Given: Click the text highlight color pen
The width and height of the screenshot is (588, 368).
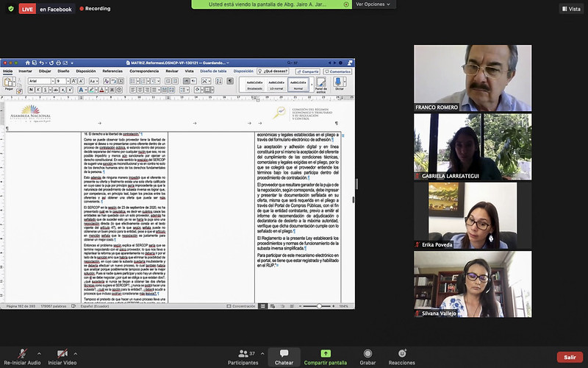Looking at the screenshot, I should point(91,90).
